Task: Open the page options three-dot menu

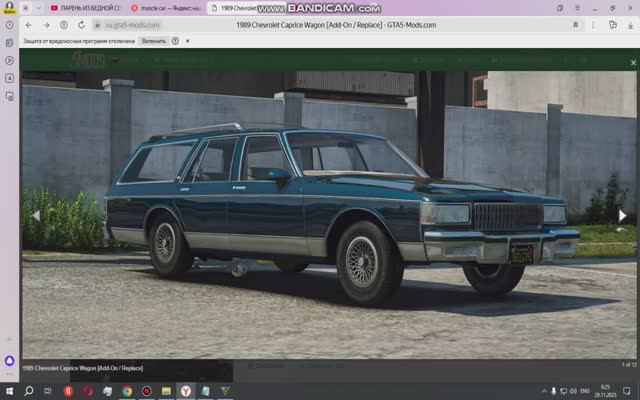Action: click(x=593, y=25)
